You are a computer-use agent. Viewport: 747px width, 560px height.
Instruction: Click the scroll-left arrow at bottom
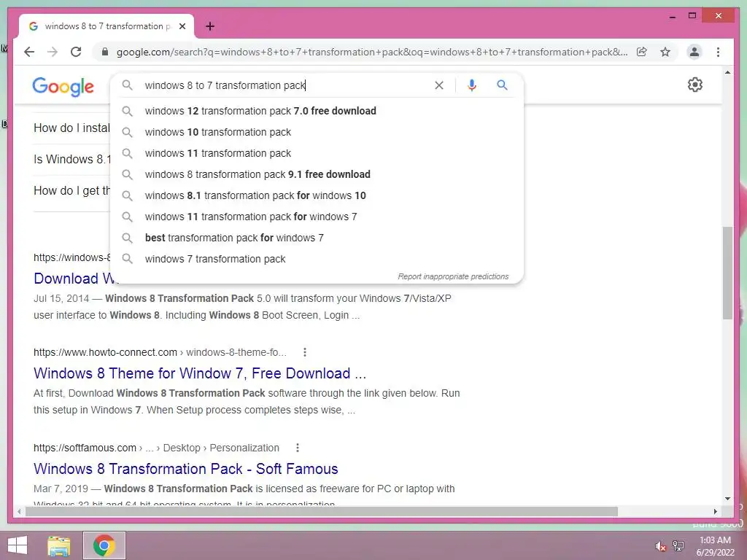click(19, 511)
